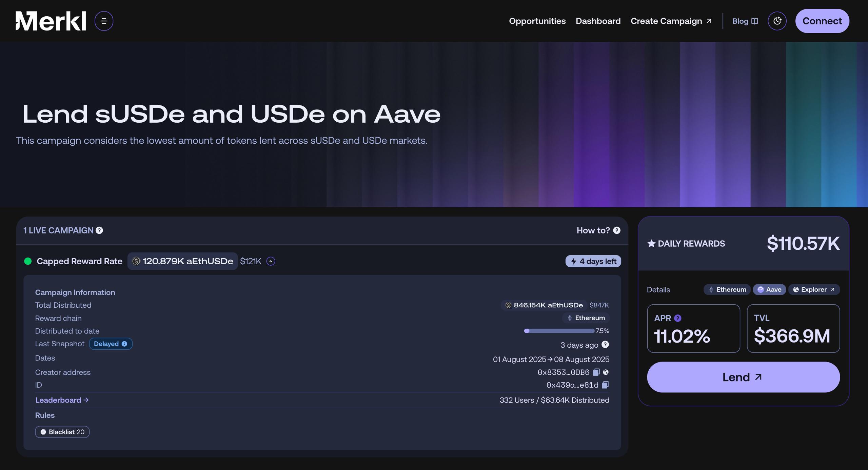
Task: Click info icon inside the Delayed badge
Action: click(124, 344)
